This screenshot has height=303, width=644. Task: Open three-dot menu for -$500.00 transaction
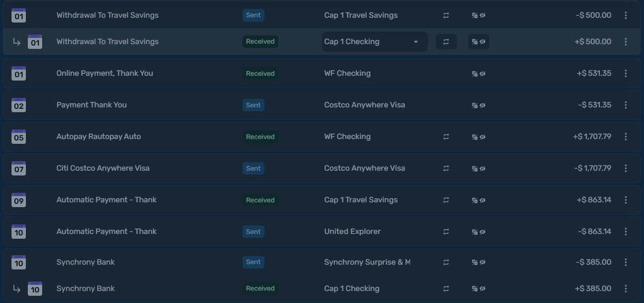click(626, 15)
